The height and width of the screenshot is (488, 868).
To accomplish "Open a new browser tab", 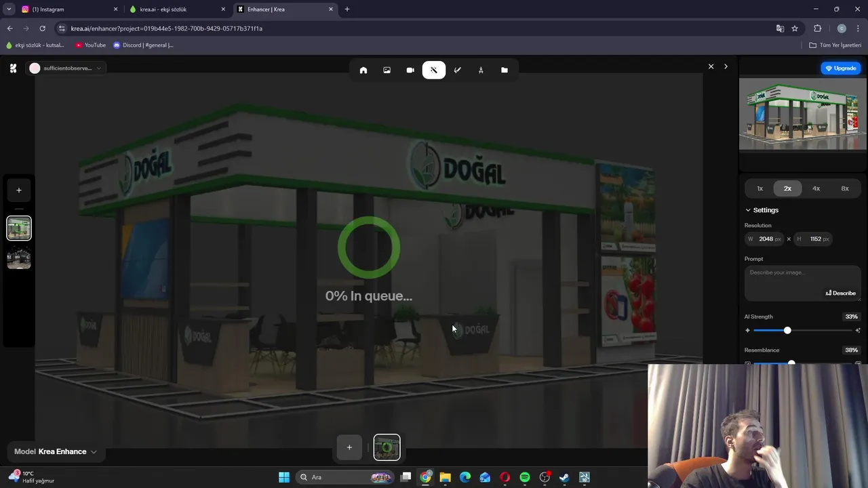I will click(x=347, y=9).
